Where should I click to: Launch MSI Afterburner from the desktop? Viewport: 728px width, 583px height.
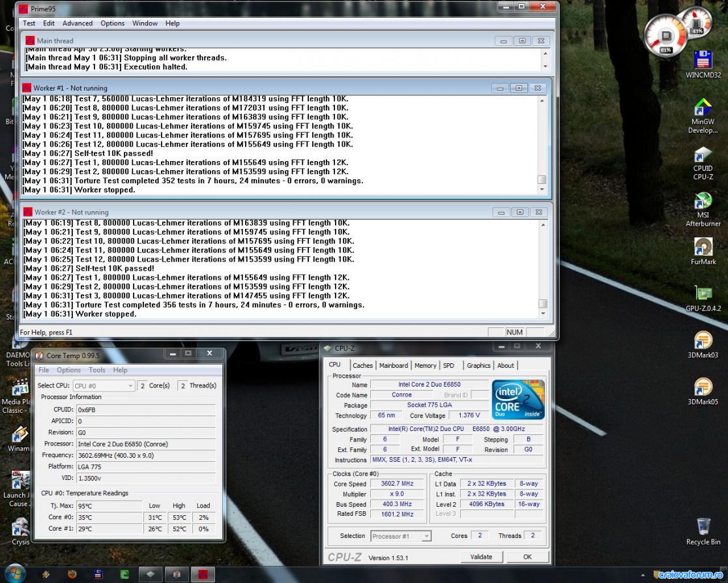click(703, 209)
